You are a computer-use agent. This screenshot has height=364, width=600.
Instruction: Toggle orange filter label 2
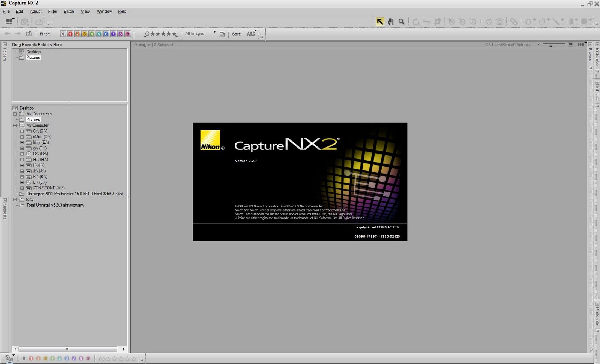pos(77,34)
